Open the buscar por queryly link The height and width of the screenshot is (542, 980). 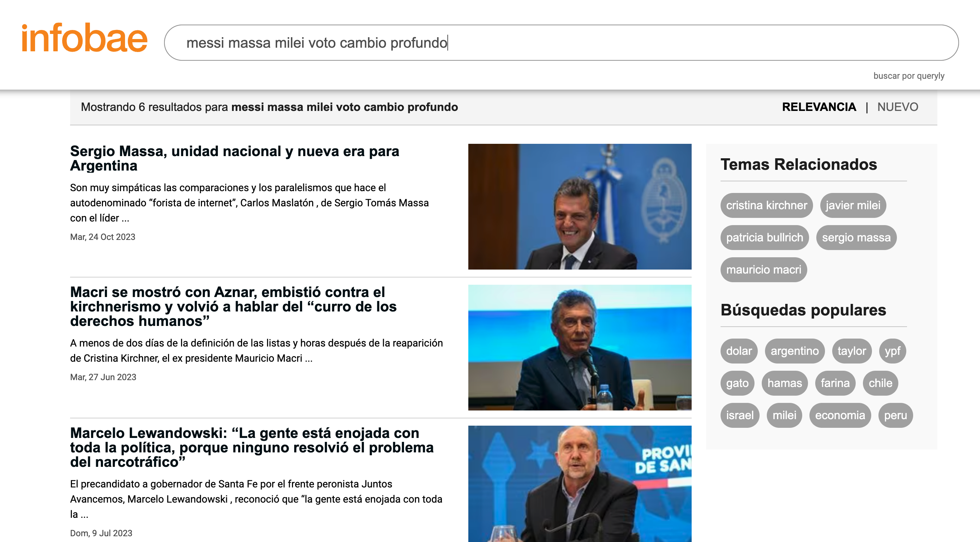[x=908, y=76]
